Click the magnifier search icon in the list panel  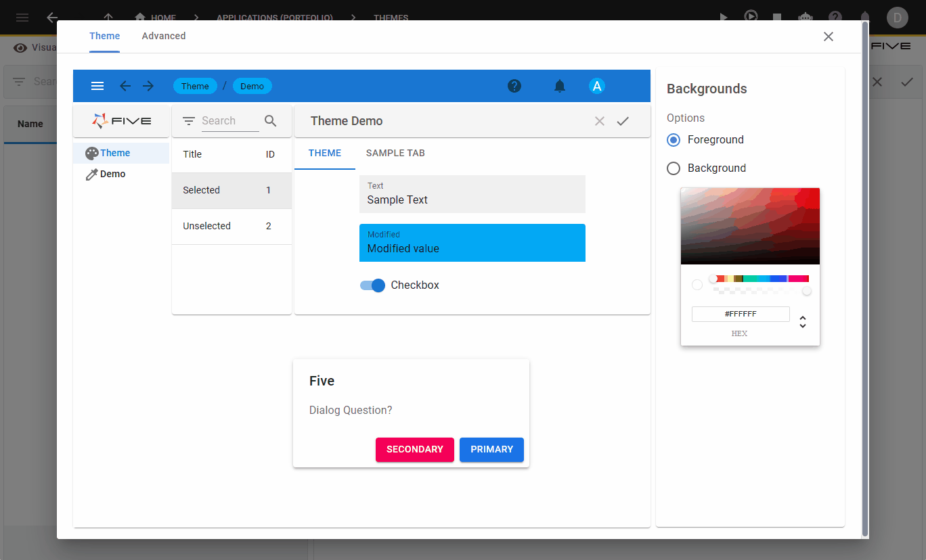271,121
